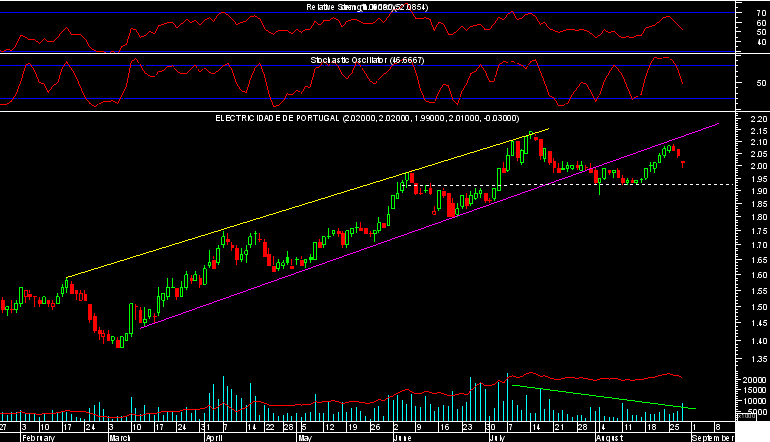Image resolution: width=770 pixels, height=442 pixels.
Task: Click the 11 date label on time axis
Action: pyautogui.click(x=628, y=427)
